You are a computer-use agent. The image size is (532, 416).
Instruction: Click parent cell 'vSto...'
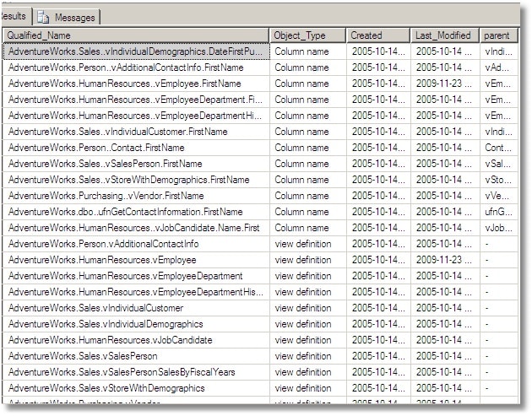[499, 180]
